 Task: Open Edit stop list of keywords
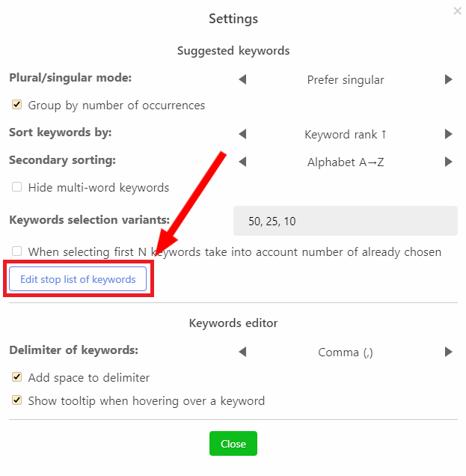[78, 279]
